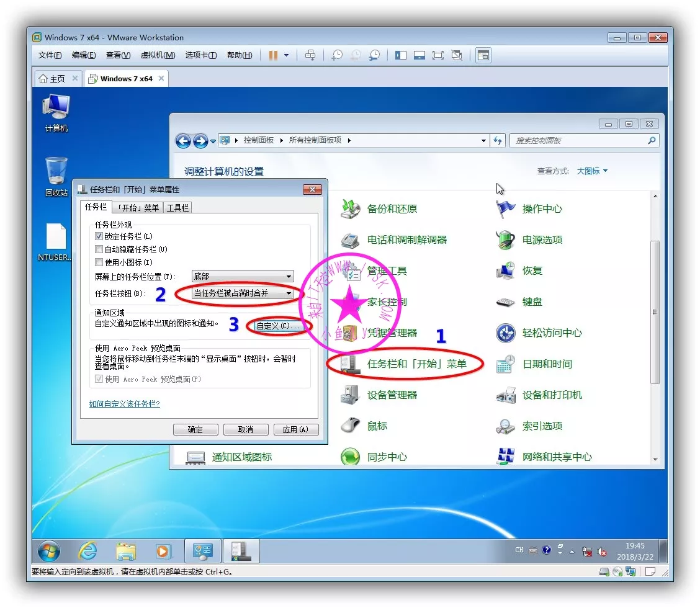Image resolution: width=700 pixels, height=608 pixels.
Task: Click the how to customize taskbar link
Action: [x=125, y=404]
